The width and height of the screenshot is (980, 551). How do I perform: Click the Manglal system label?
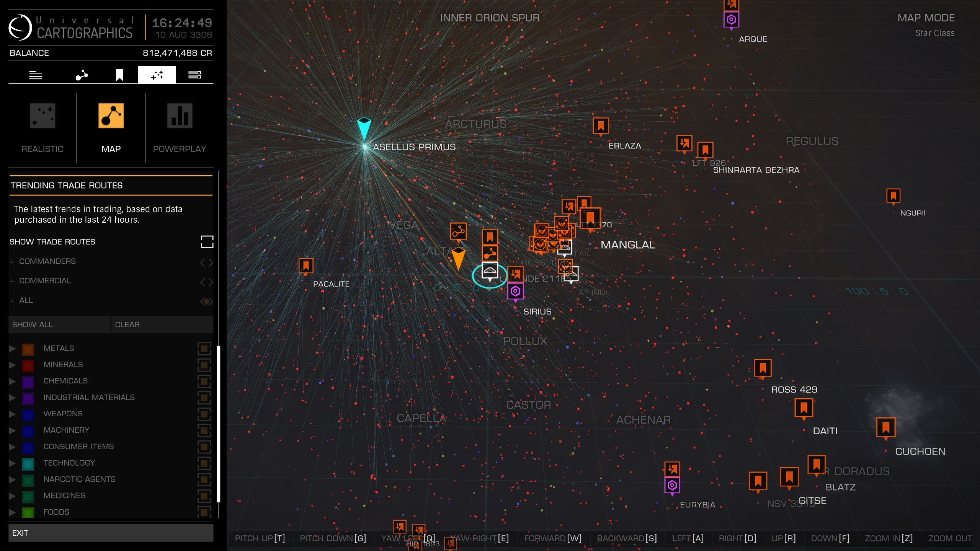click(628, 245)
